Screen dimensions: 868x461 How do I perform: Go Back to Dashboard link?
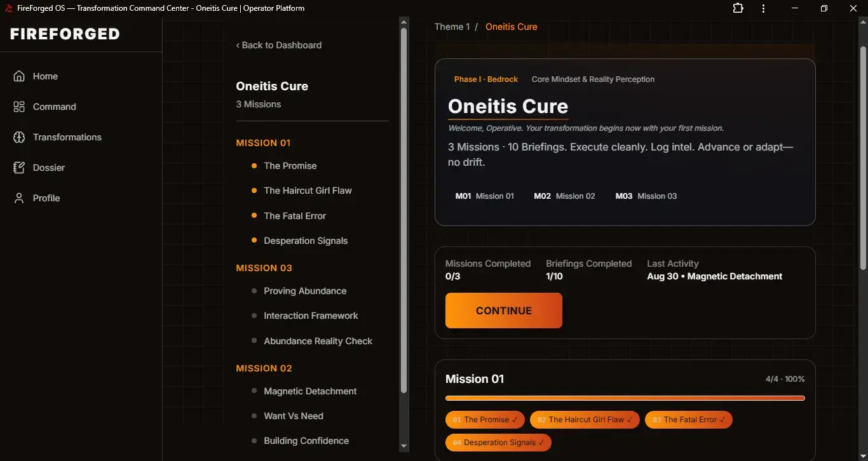pos(279,45)
